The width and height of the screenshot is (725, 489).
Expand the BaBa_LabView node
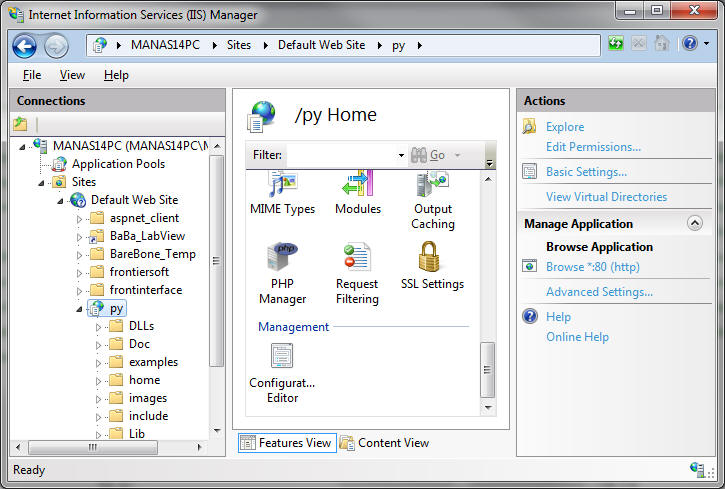(x=79, y=237)
